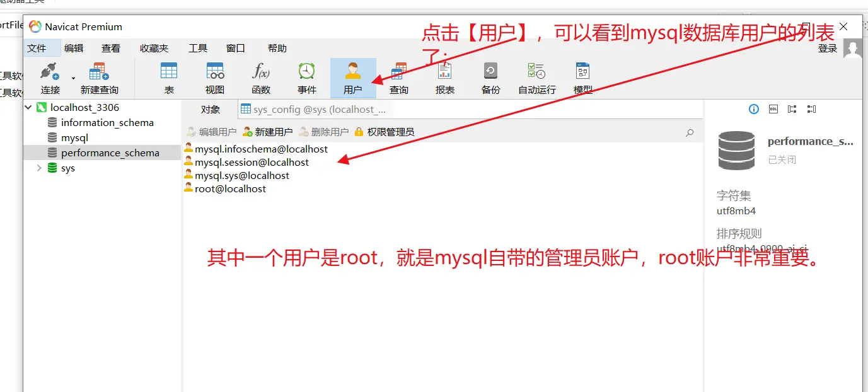
Task: Select the information_schema database
Action: (x=107, y=122)
